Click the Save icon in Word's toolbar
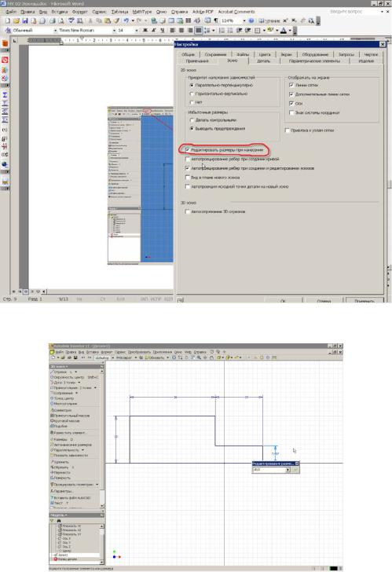 (25, 21)
